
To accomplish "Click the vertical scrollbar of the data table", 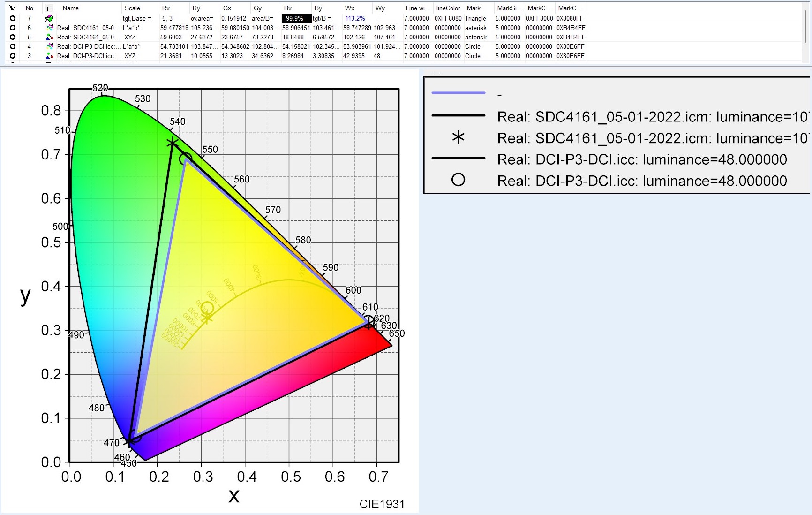I will [806, 33].
